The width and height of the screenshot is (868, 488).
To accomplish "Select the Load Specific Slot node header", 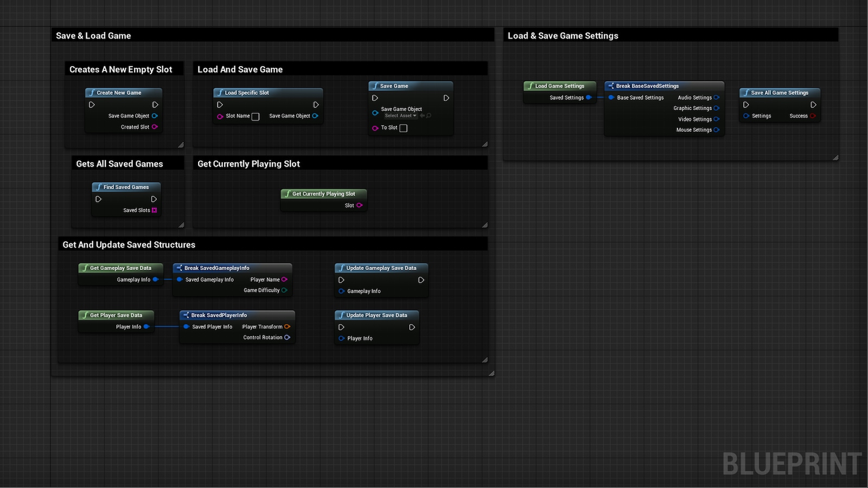I will click(x=268, y=93).
